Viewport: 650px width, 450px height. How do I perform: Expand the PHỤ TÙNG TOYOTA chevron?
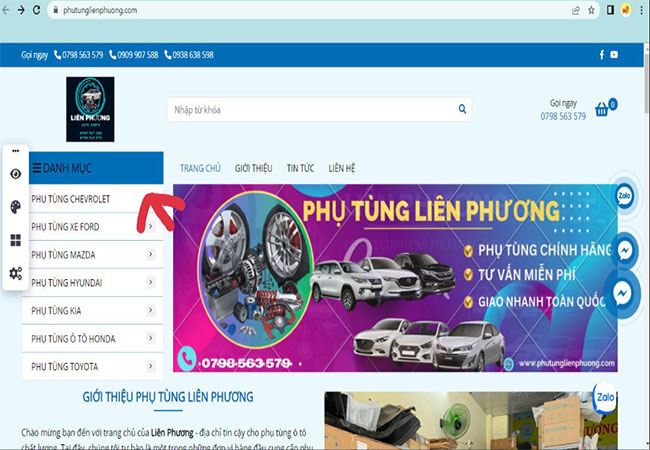(x=150, y=366)
